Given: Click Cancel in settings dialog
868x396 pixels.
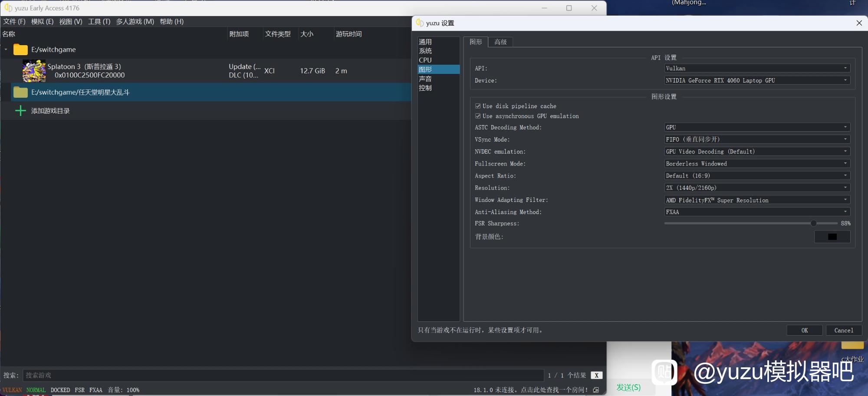Looking at the screenshot, I should pos(844,330).
